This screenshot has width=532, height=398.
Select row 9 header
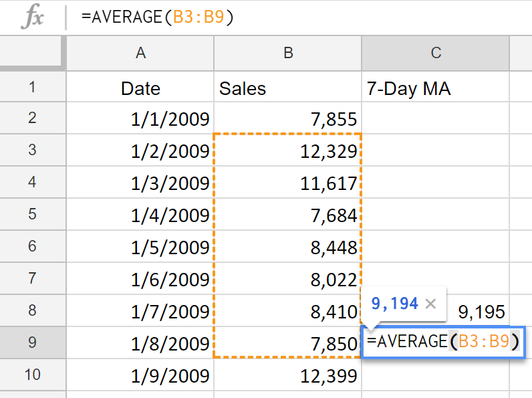tap(33, 342)
